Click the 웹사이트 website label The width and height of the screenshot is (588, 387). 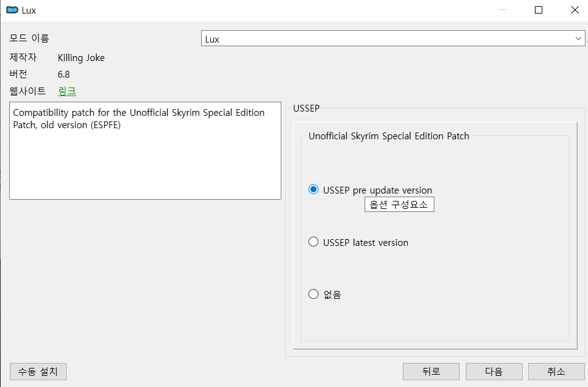(x=27, y=91)
